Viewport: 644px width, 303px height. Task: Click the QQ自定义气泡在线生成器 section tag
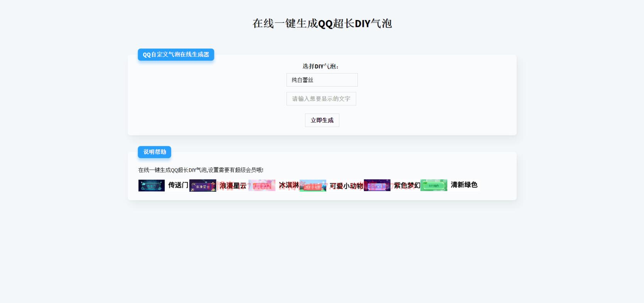(x=176, y=55)
